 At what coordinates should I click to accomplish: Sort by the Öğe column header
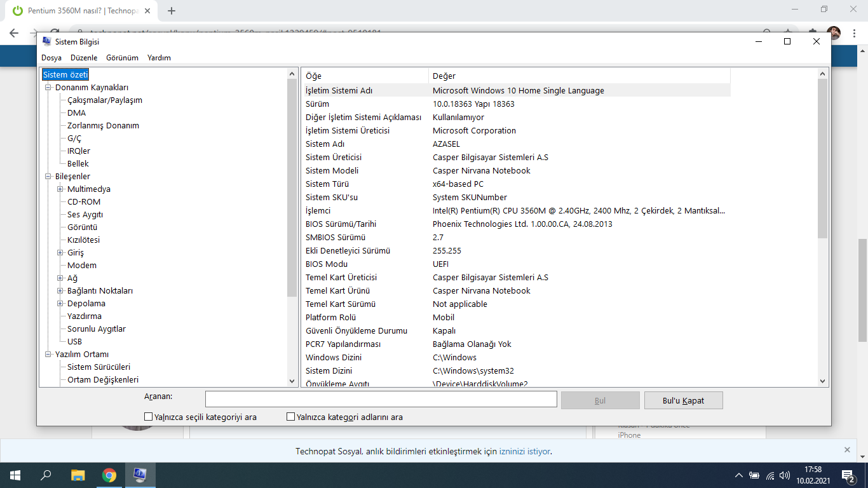coord(365,76)
